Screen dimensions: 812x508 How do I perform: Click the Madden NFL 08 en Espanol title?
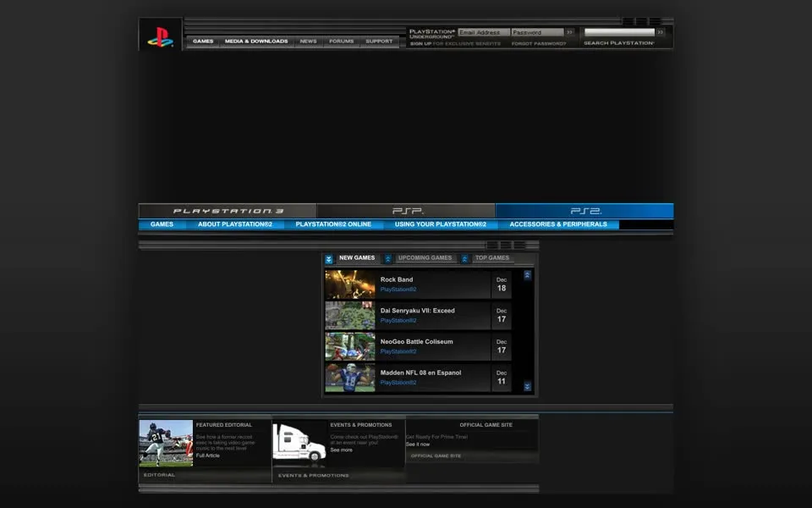pyautogui.click(x=420, y=373)
